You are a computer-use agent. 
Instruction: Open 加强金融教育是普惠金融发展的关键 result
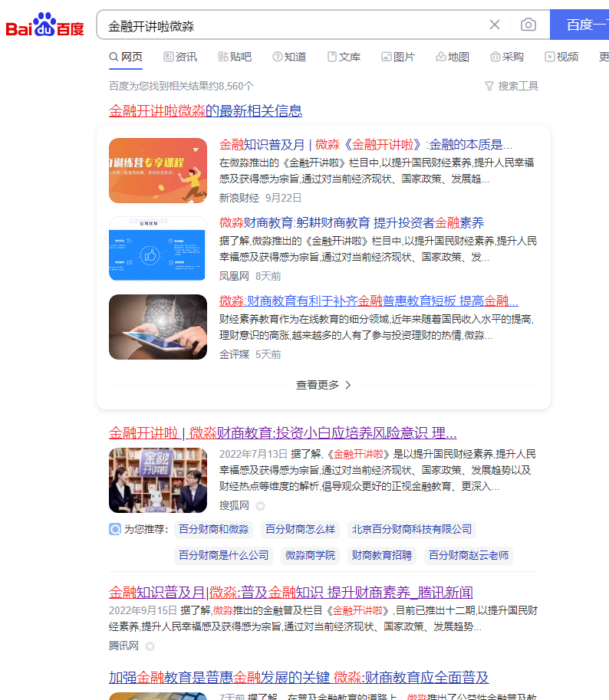pos(298,677)
